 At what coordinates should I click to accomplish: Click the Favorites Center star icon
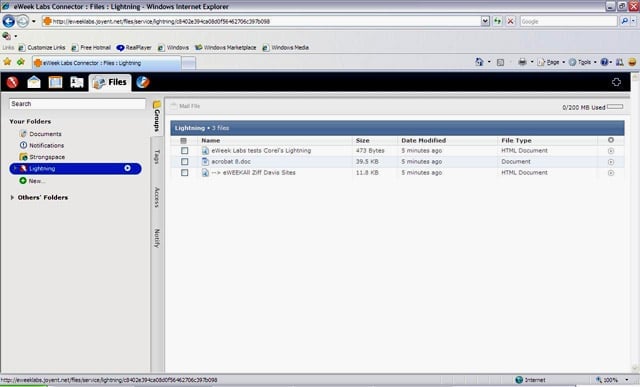pos(7,62)
